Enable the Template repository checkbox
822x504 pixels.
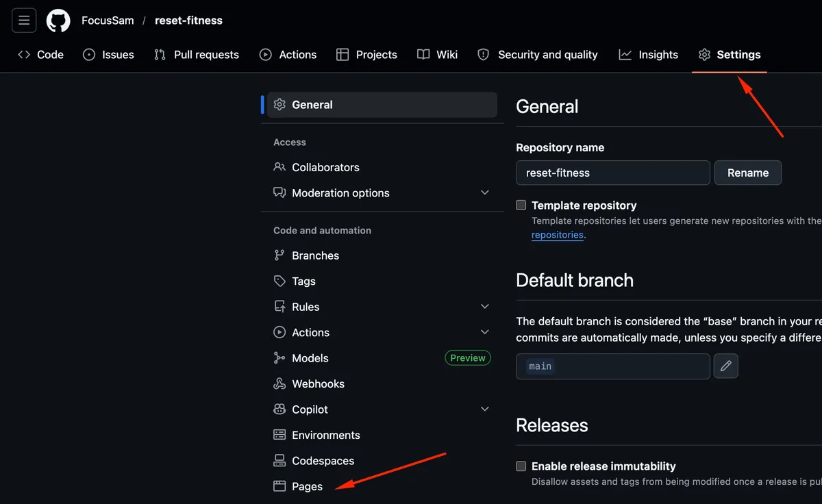[521, 205]
